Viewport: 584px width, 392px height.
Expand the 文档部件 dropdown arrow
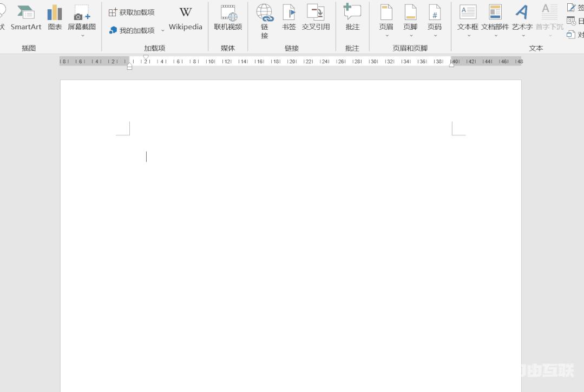[496, 36]
